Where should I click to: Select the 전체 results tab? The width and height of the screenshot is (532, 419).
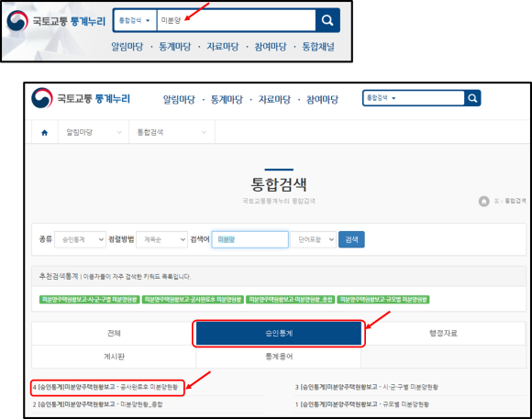114,334
